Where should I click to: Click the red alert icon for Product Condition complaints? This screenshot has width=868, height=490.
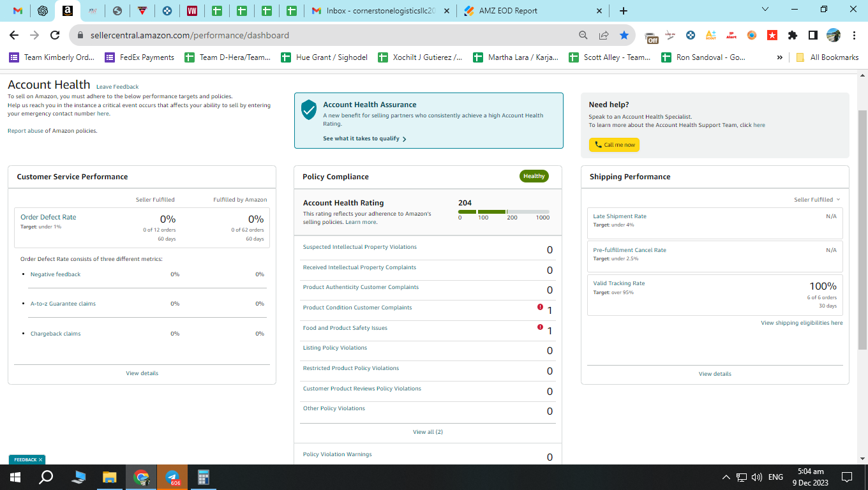coord(541,307)
